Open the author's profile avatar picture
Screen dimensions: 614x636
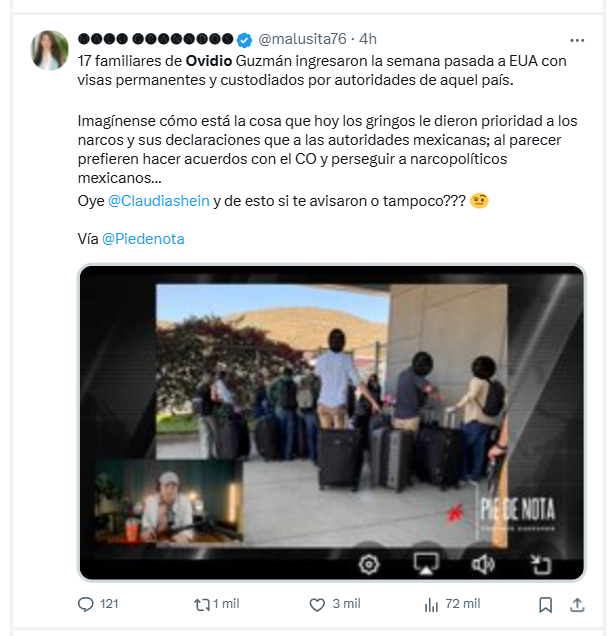(x=49, y=50)
